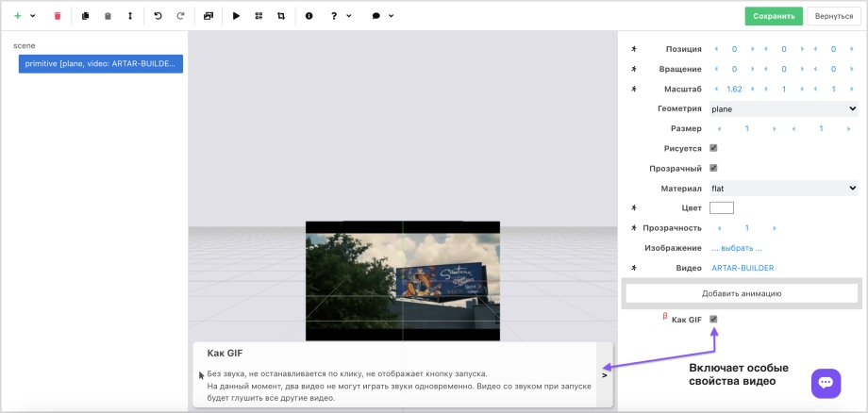This screenshot has height=413, width=868.
Task: Toggle the Прозрачный checkbox
Action: click(x=713, y=168)
